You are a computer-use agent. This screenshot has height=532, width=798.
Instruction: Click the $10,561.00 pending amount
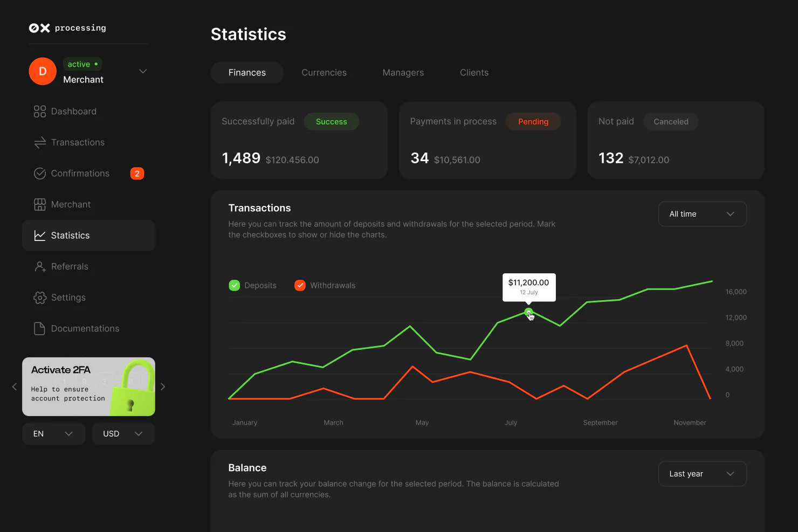(x=457, y=160)
